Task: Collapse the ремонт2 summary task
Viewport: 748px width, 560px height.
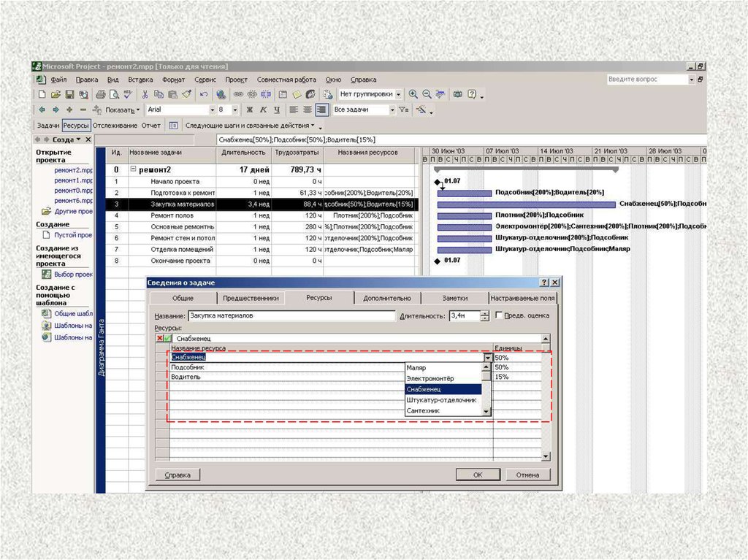Action: tap(134, 169)
